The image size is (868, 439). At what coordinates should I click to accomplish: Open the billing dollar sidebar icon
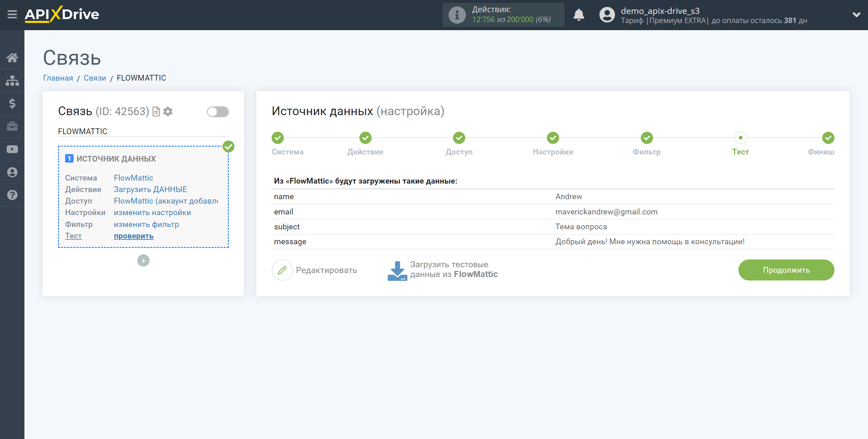tap(12, 103)
